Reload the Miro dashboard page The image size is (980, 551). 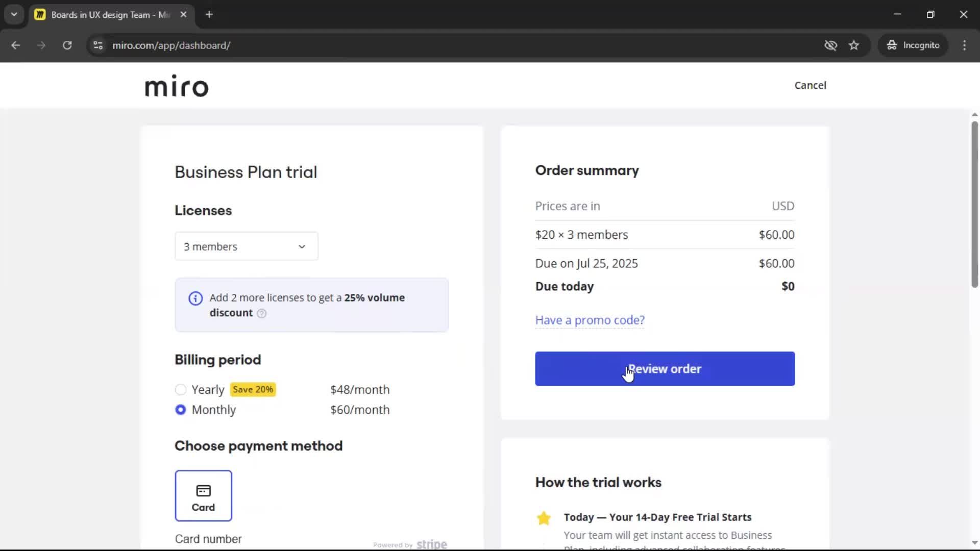(67, 45)
